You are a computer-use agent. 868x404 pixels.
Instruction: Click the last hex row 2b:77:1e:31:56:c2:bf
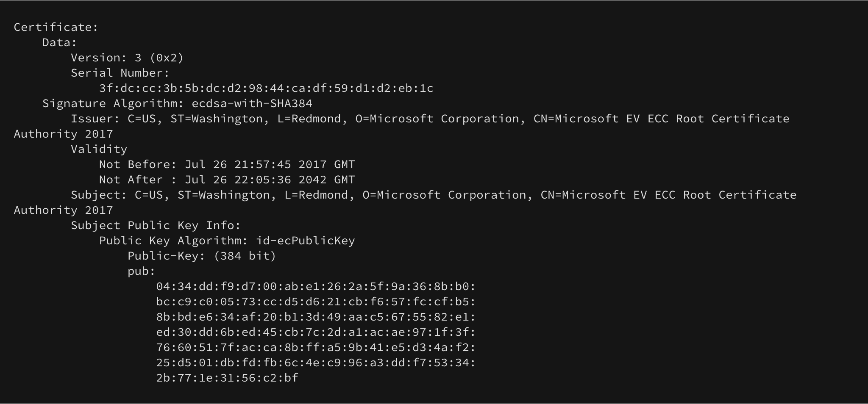point(227,378)
